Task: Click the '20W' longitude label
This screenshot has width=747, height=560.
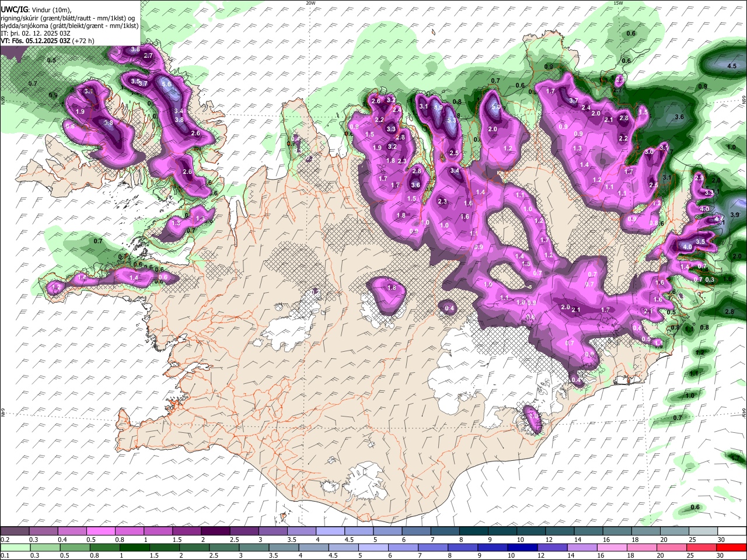Action: pos(310,3)
